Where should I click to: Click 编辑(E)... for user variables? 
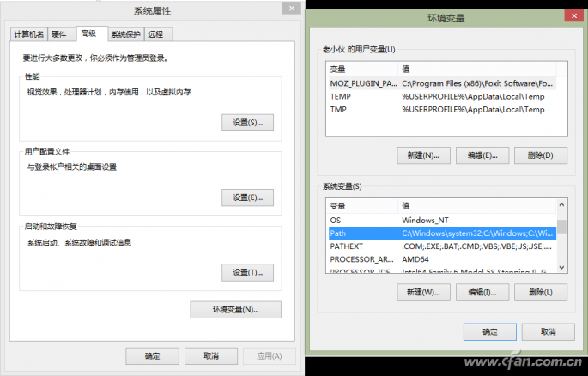click(482, 155)
